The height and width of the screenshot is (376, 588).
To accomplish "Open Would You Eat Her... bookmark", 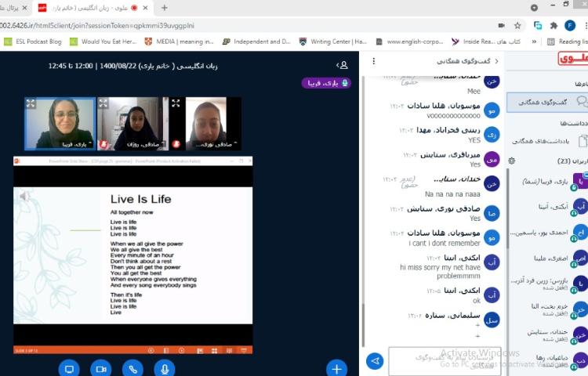I will (x=103, y=42).
